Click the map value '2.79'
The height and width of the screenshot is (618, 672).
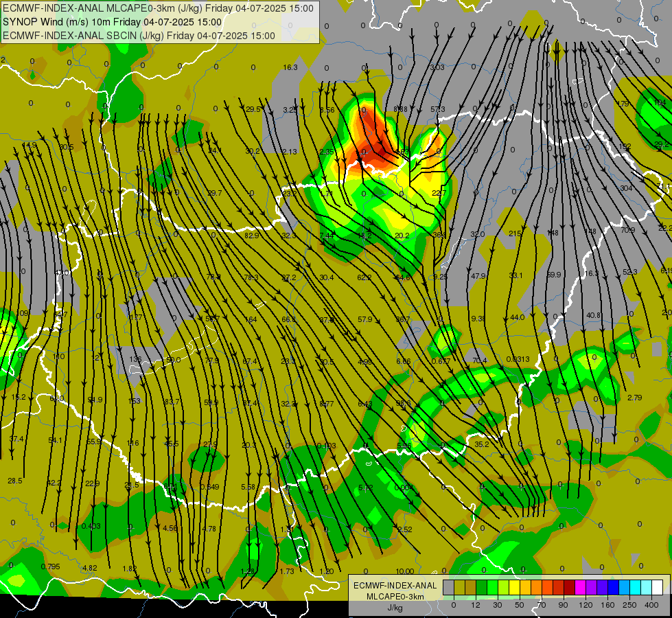pyautogui.click(x=635, y=398)
